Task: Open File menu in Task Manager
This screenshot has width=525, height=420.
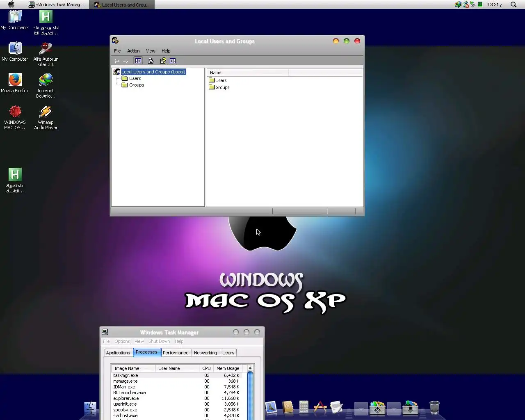Action: click(106, 341)
